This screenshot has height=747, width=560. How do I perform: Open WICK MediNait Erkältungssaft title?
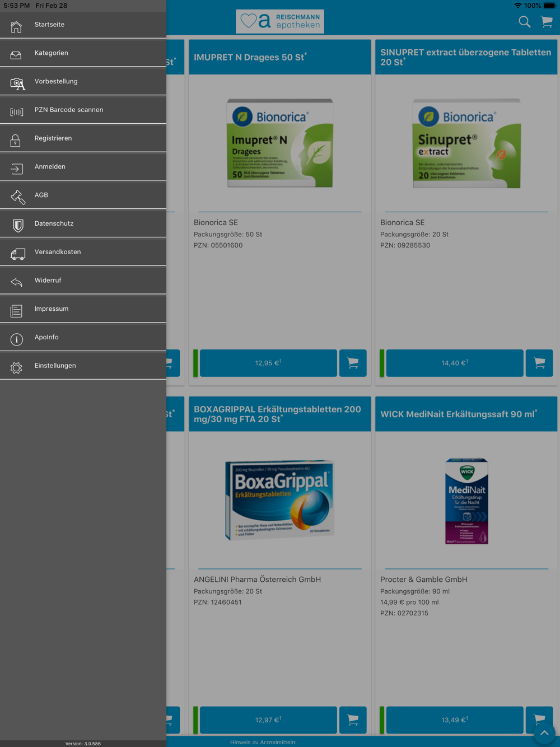coord(459,414)
